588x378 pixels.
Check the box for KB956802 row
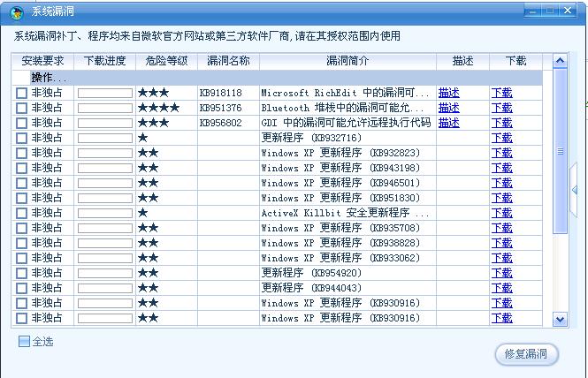22,123
